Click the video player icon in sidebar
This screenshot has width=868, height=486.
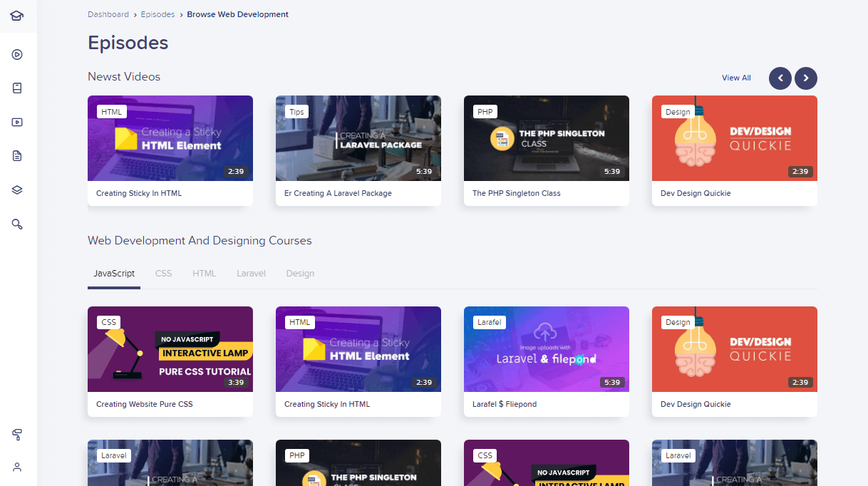17,122
